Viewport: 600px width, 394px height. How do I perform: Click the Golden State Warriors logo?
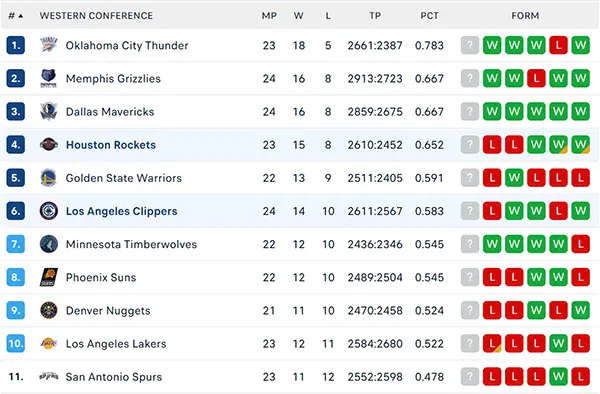pyautogui.click(x=49, y=178)
